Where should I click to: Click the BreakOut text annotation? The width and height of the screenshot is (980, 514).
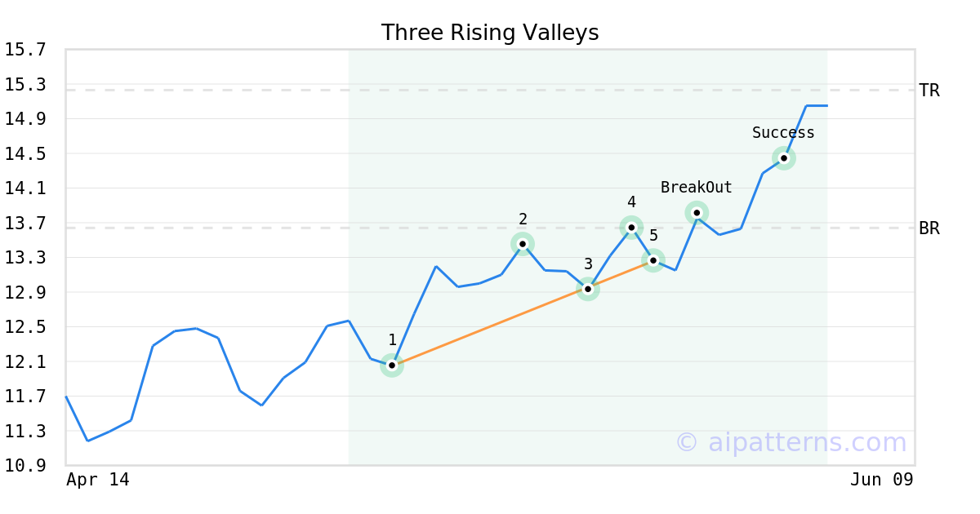coord(697,188)
